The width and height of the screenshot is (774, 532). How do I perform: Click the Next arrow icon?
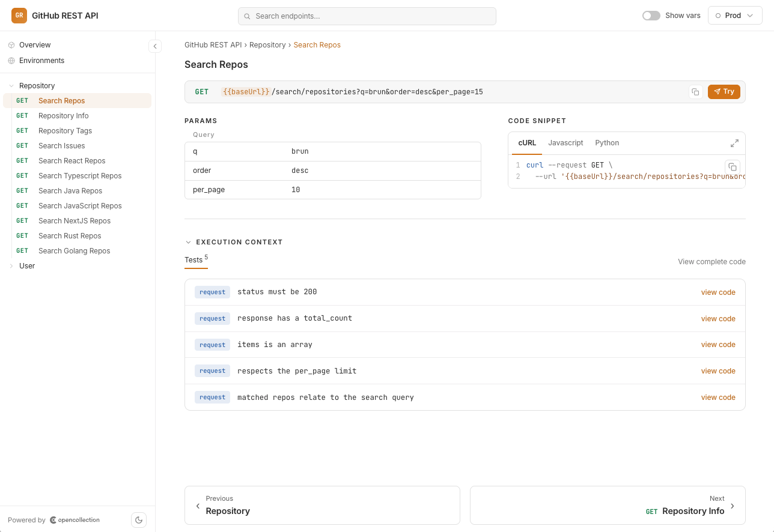tap(732, 506)
